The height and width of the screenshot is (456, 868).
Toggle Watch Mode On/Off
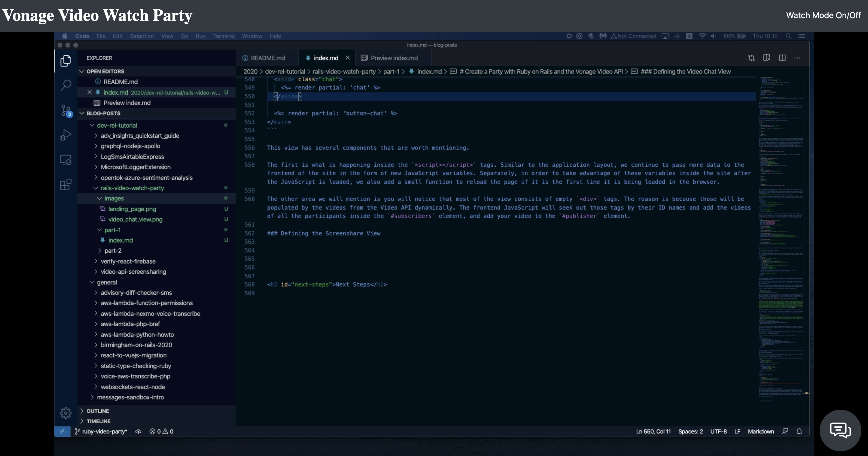[823, 15]
